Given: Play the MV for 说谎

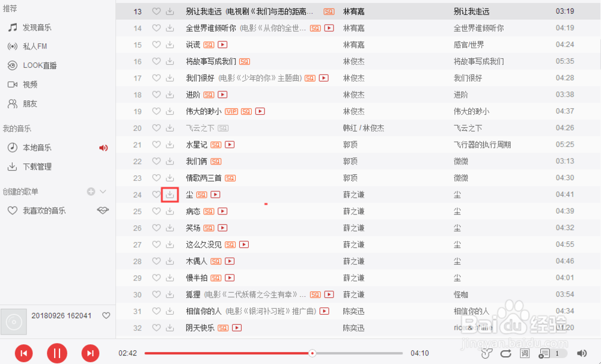Looking at the screenshot, I should click(222, 44).
